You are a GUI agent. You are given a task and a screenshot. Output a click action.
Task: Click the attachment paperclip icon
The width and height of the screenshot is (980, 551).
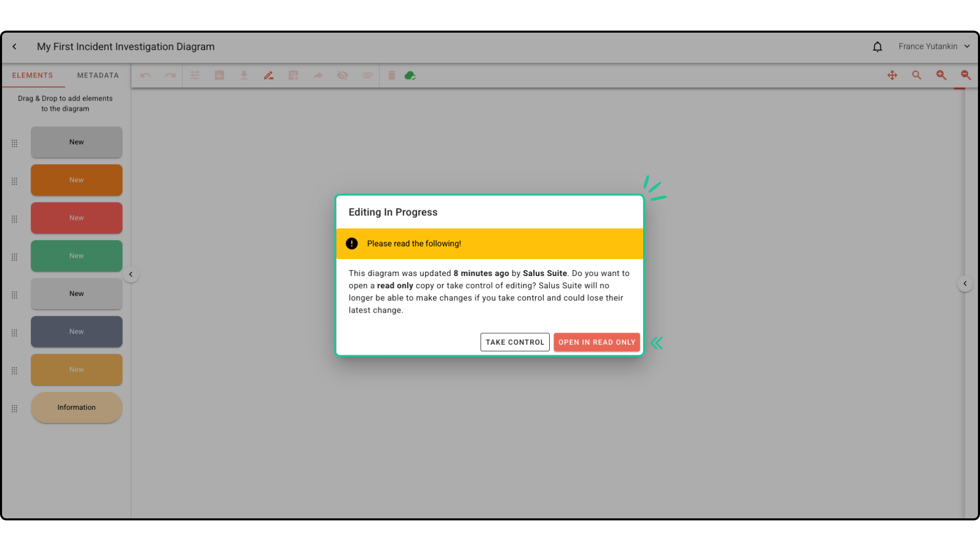[x=367, y=76]
